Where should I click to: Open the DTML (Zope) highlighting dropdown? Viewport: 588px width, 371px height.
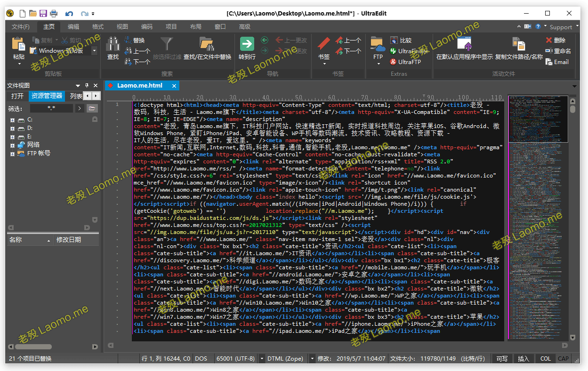point(312,359)
